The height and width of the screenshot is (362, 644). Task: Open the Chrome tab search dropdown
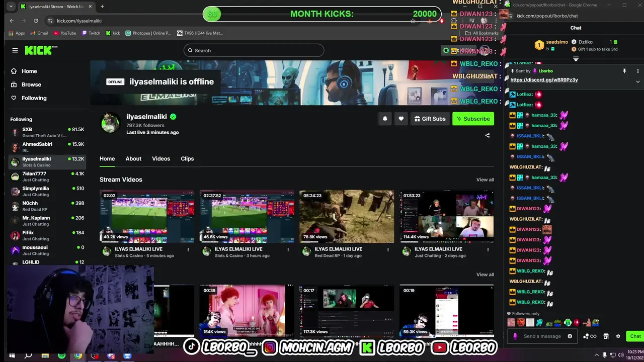coord(11,7)
